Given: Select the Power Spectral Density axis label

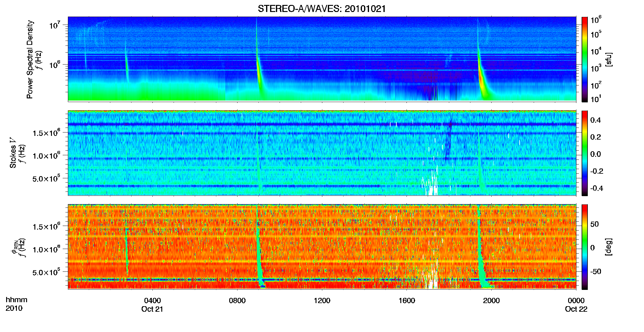Looking at the screenshot, I should coord(30,59).
